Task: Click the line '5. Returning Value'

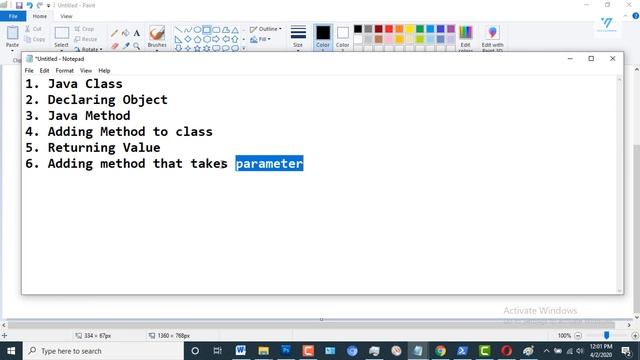Action: (93, 147)
